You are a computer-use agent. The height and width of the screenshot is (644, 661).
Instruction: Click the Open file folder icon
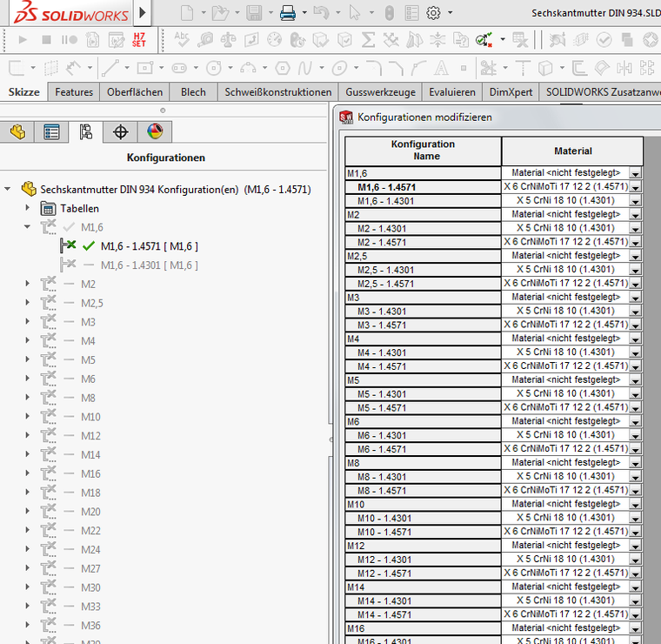point(220,13)
